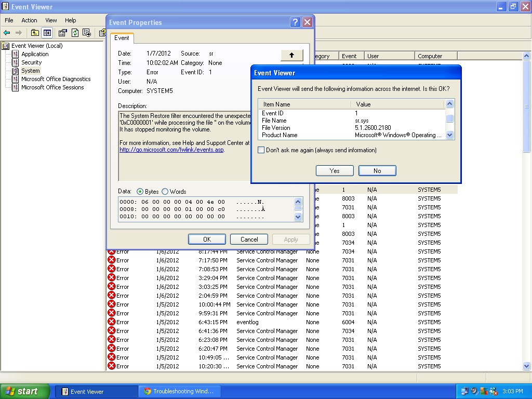
Task: Open the Action menu
Action: click(29, 20)
